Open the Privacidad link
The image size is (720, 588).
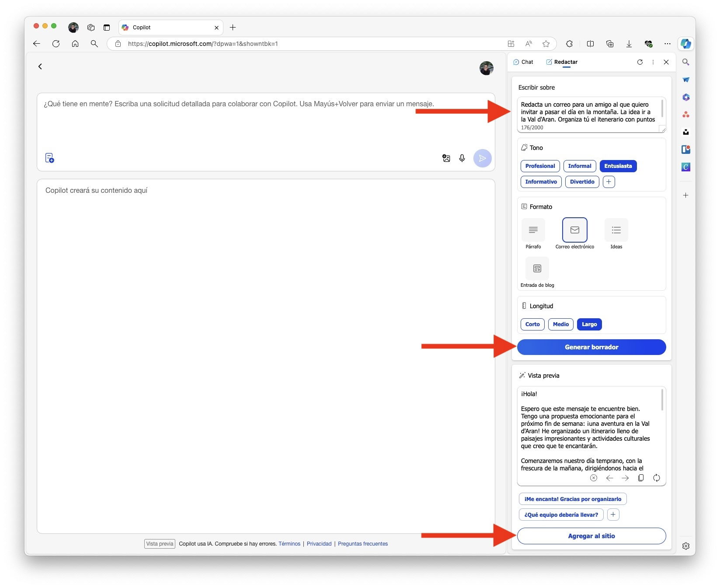point(319,544)
